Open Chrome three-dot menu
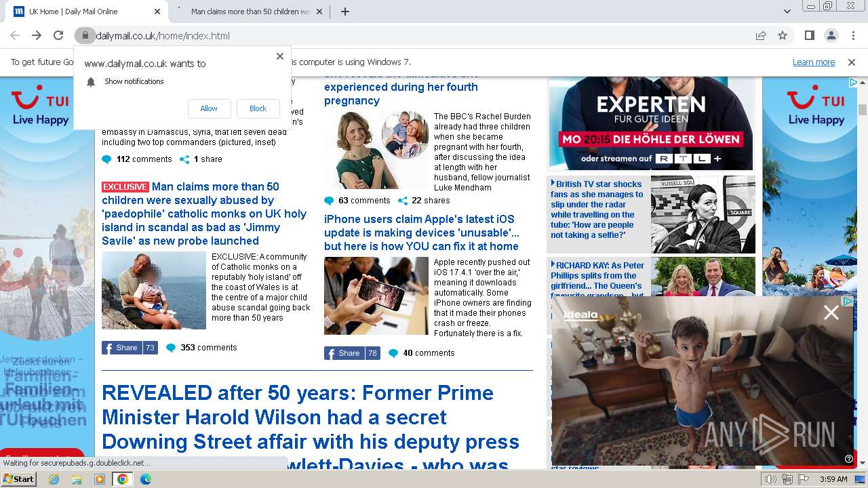Viewport: 868px width, 488px height. pos(852,35)
